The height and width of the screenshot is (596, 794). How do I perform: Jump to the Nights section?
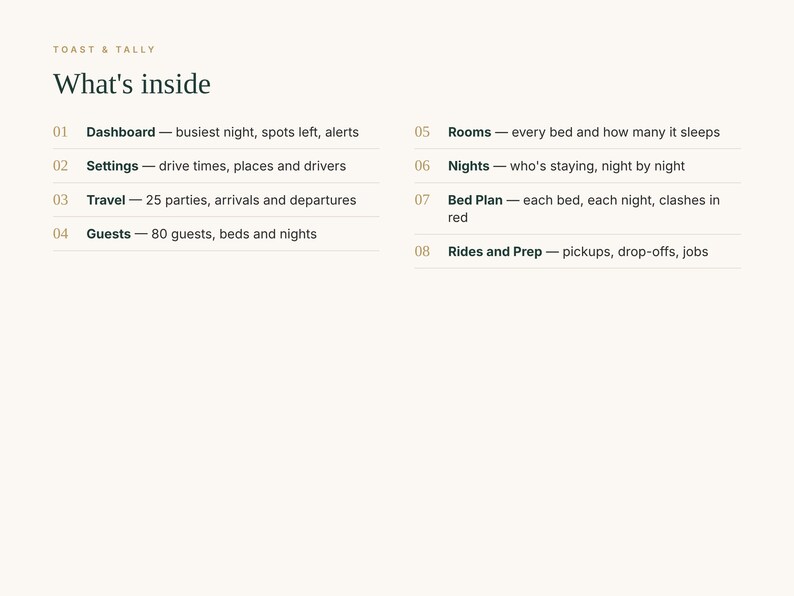coord(468,166)
